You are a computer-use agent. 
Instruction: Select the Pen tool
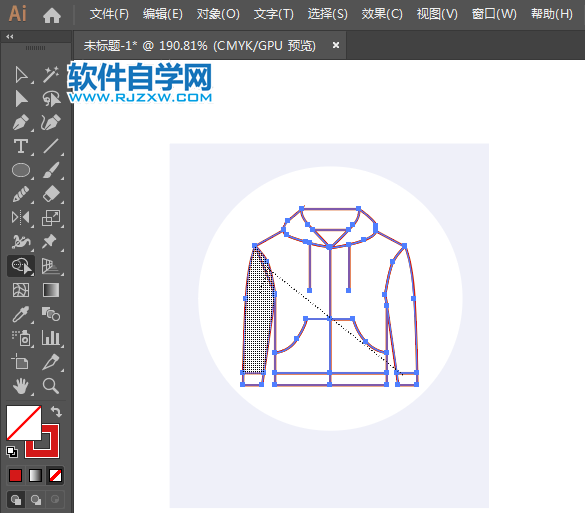point(21,123)
